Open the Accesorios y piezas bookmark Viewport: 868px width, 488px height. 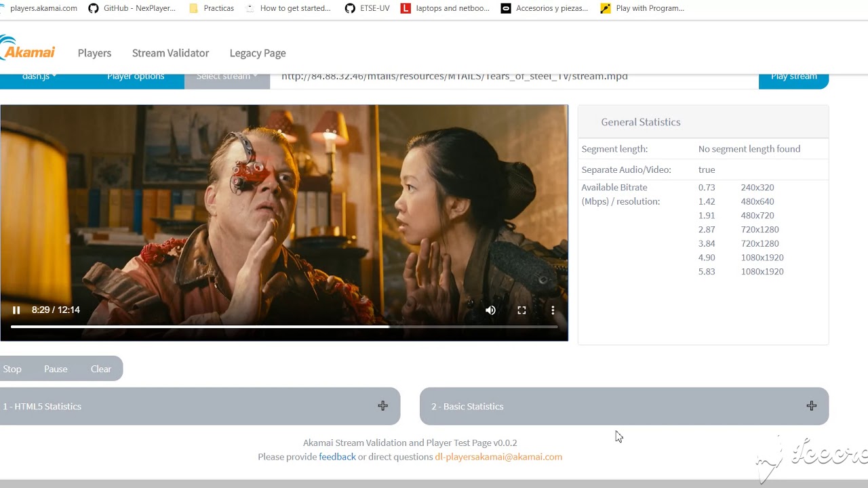[545, 8]
